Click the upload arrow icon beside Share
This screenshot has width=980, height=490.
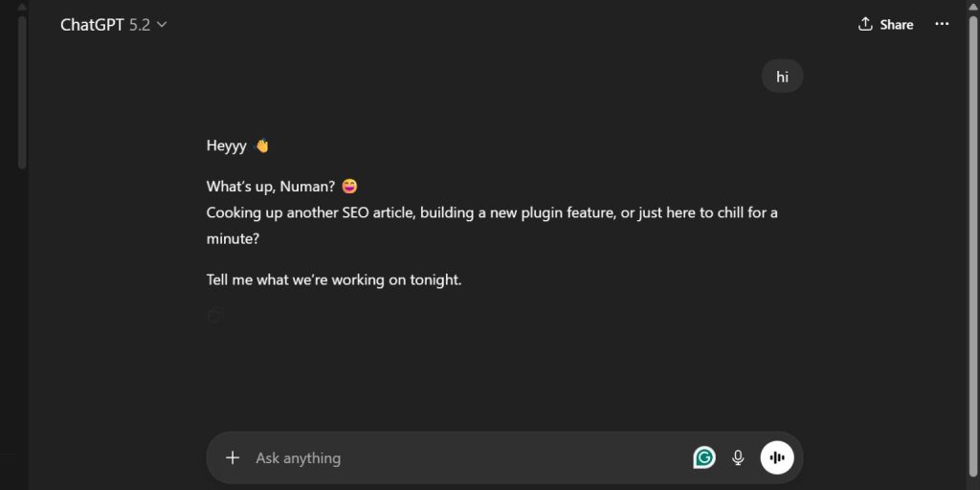point(865,24)
